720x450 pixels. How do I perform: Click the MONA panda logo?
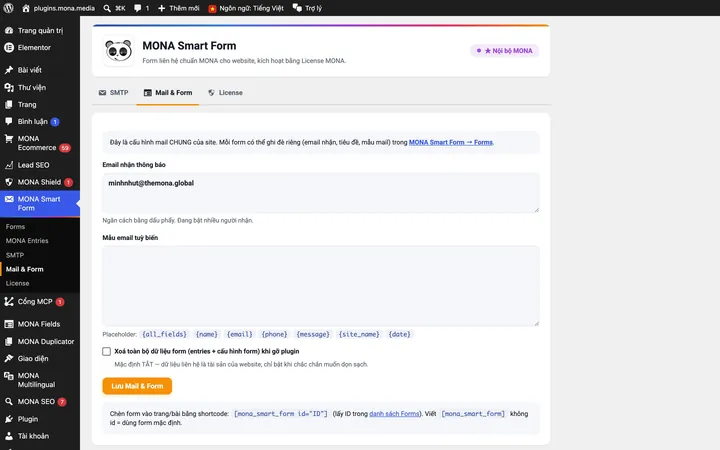point(118,51)
